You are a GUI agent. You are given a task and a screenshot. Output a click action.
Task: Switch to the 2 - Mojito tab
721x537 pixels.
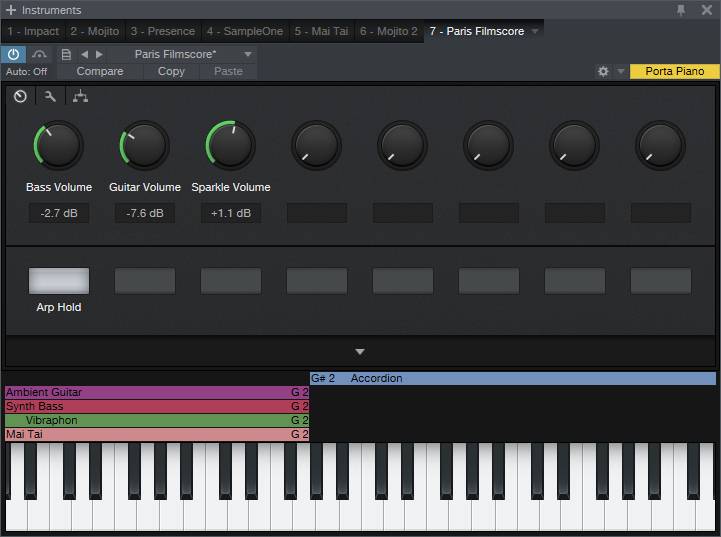coord(94,32)
